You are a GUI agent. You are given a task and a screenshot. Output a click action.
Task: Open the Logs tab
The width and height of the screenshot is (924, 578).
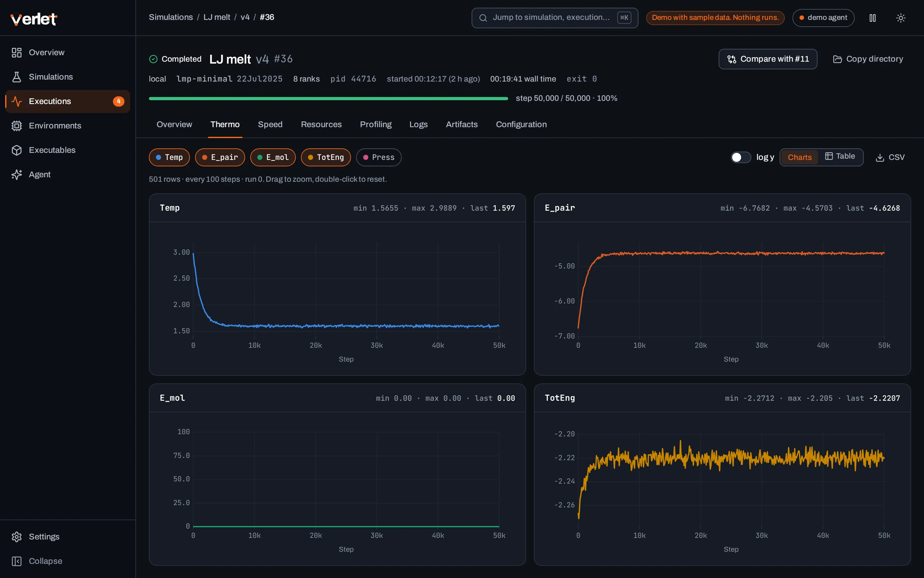(418, 125)
